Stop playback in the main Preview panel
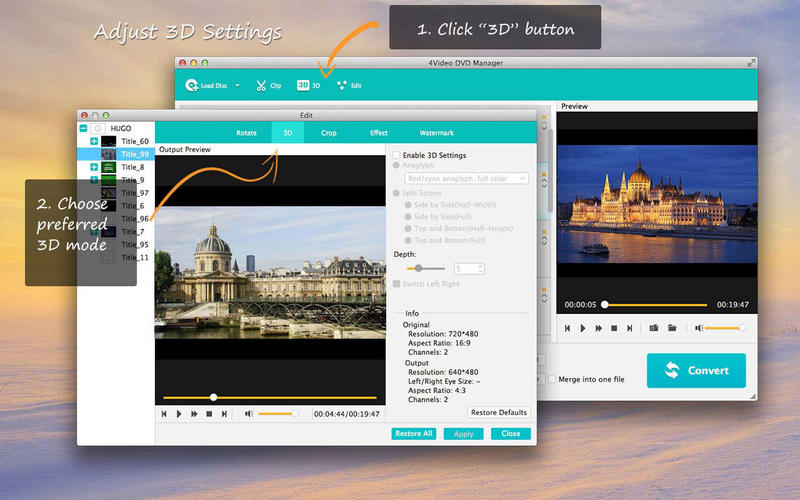This screenshot has width=800, height=500. [x=614, y=327]
